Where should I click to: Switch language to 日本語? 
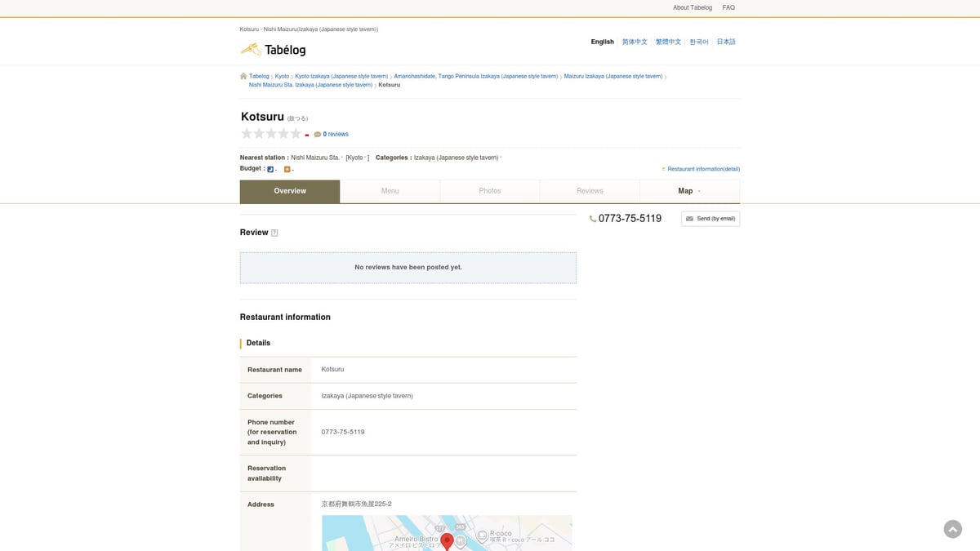point(726,42)
